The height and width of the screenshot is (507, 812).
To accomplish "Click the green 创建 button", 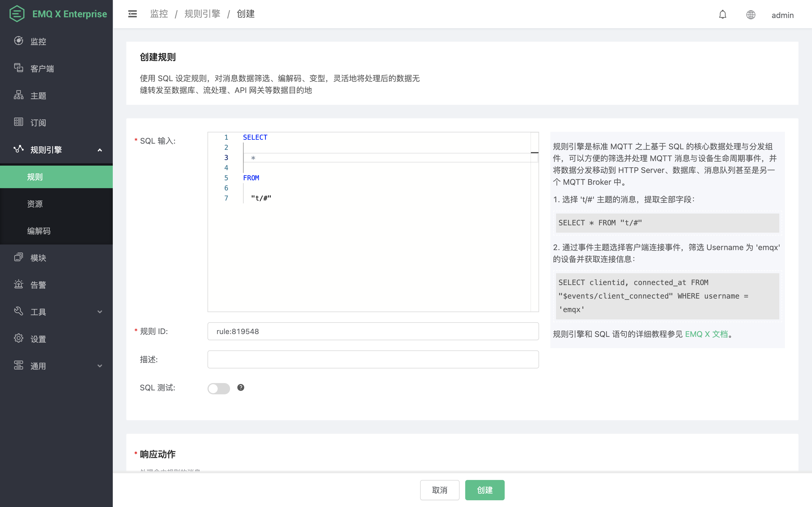I will coord(484,490).
